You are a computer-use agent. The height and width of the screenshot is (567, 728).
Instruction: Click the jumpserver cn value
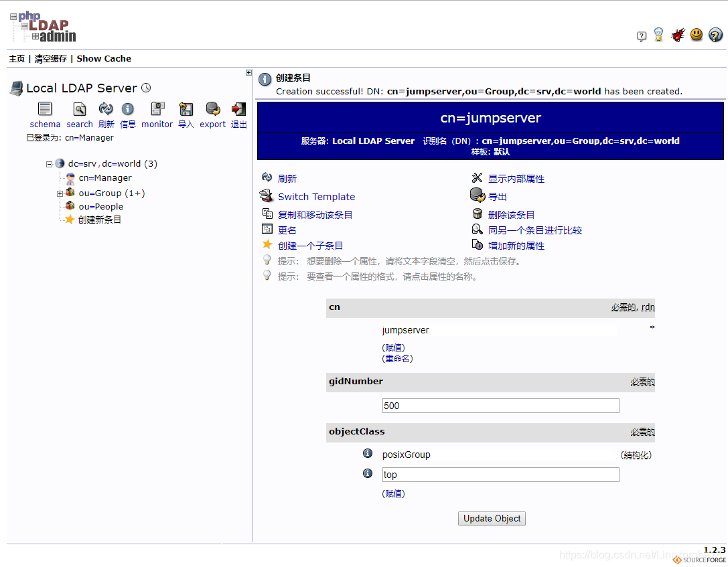405,330
